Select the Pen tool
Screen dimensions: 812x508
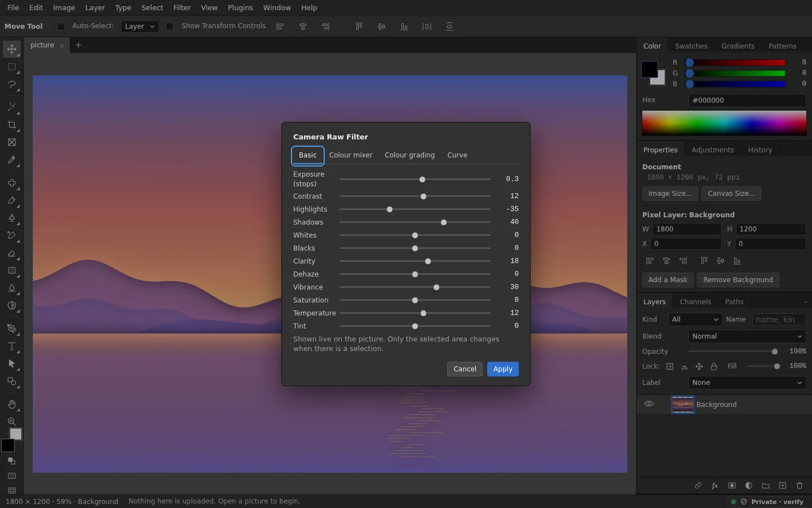coord(12,329)
